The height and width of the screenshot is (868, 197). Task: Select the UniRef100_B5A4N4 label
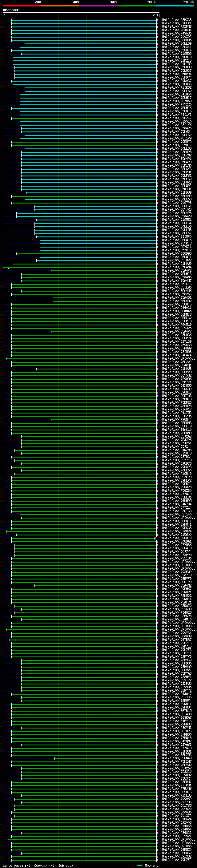tap(177, 267)
